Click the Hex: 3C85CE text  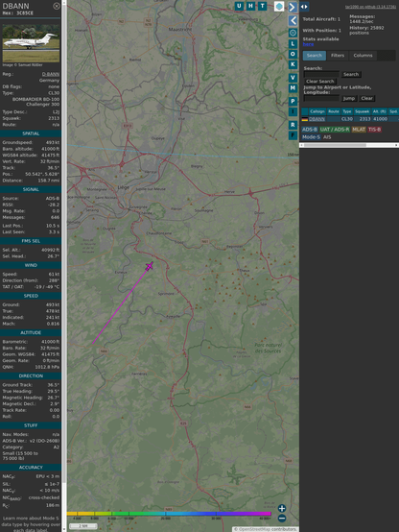point(18,13)
